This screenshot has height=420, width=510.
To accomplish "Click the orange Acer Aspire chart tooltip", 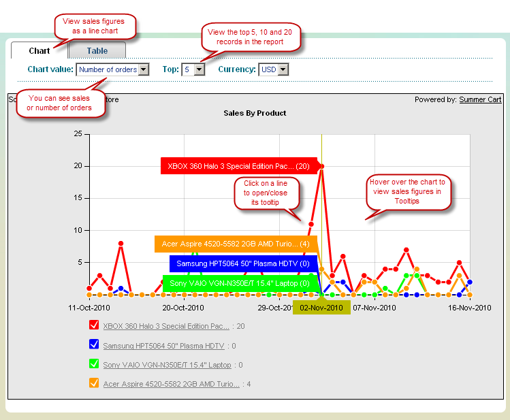I will click(x=235, y=244).
